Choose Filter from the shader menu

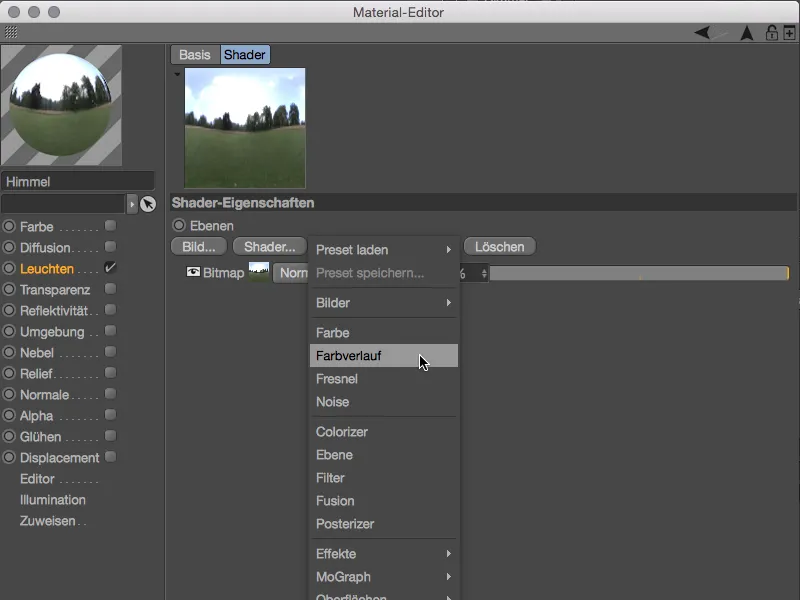(x=384, y=478)
